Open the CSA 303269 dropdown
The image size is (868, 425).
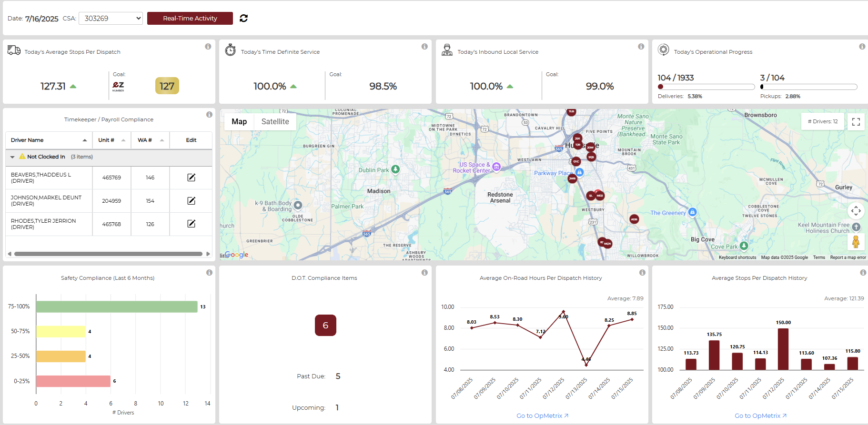click(x=111, y=18)
